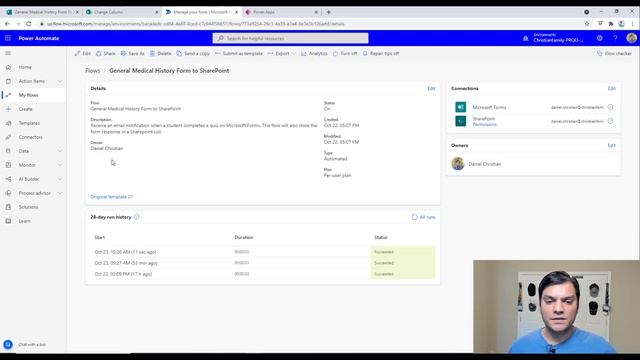640x360 pixels.
Task: Click Send a copy
Action: [193, 53]
